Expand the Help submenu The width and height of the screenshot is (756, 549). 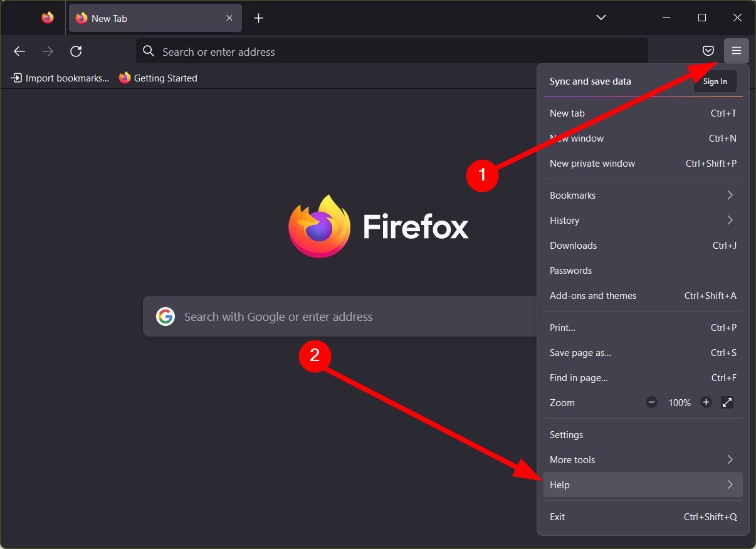point(643,485)
